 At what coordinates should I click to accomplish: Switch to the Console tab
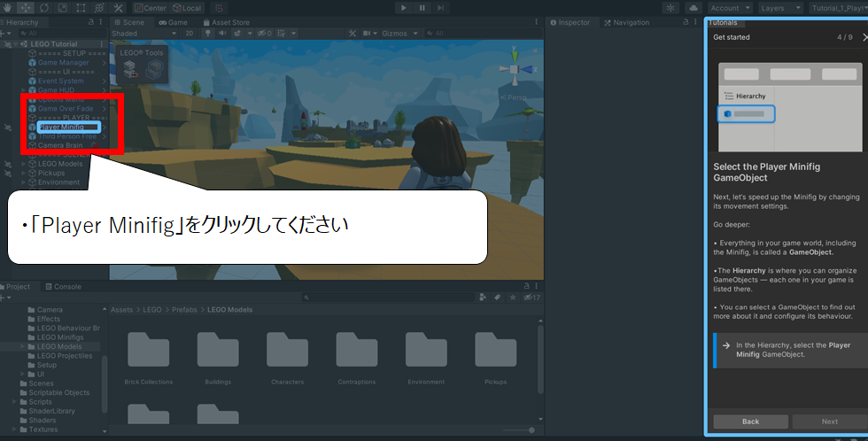coord(64,287)
